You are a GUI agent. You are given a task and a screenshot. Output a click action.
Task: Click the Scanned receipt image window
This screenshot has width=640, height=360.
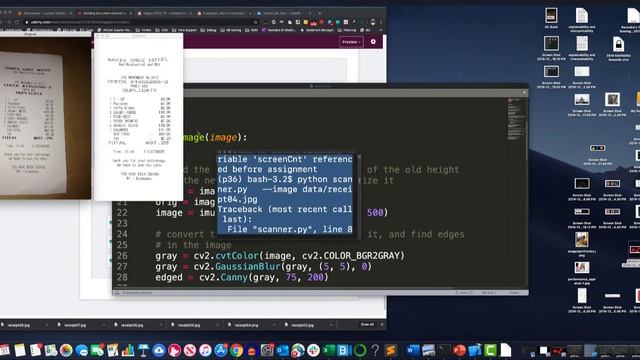(x=138, y=118)
